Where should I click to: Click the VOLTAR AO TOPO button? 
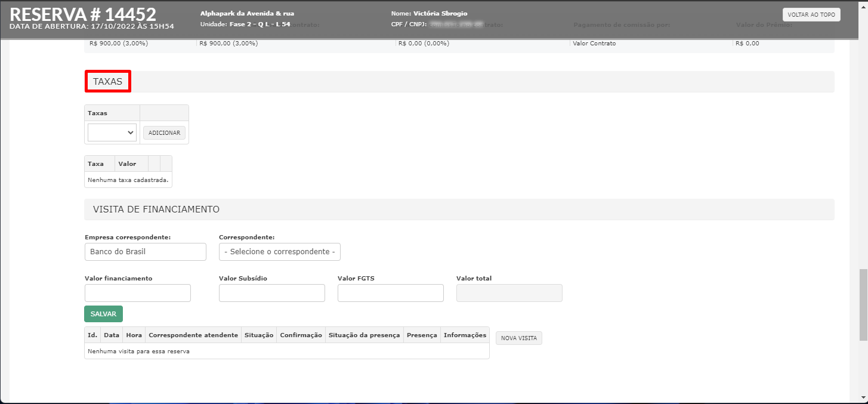tap(811, 15)
